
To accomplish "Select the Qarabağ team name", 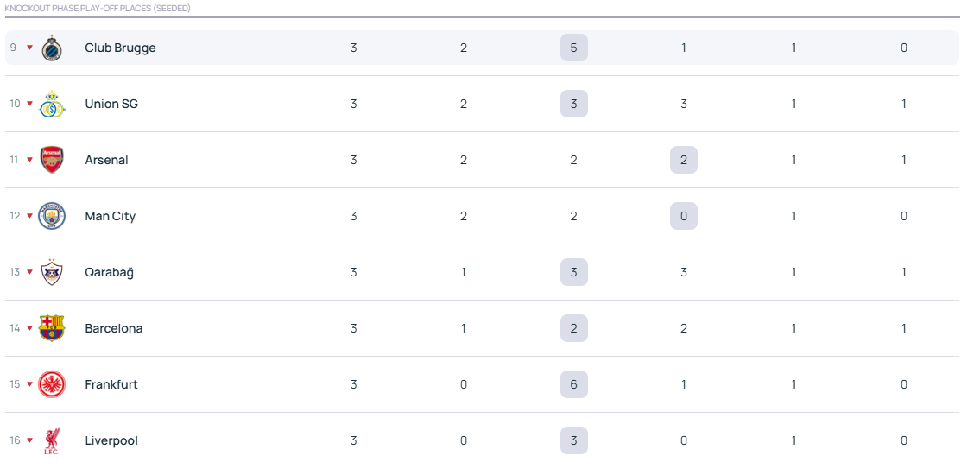I will click(x=109, y=272).
